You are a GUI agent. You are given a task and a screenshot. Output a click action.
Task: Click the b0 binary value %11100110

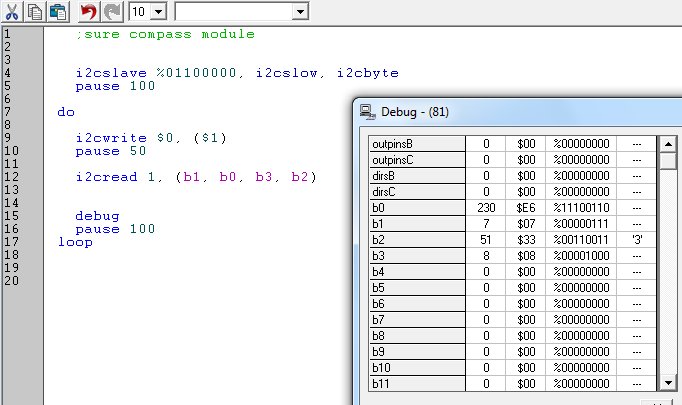coord(580,208)
